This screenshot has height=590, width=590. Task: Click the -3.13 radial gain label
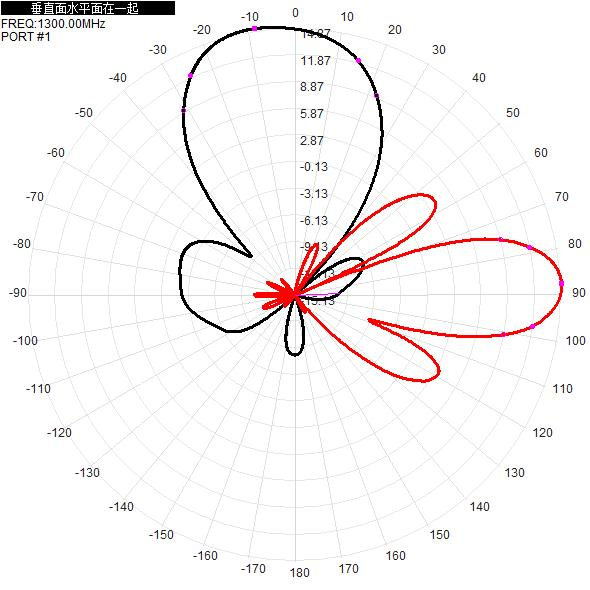coord(314,194)
